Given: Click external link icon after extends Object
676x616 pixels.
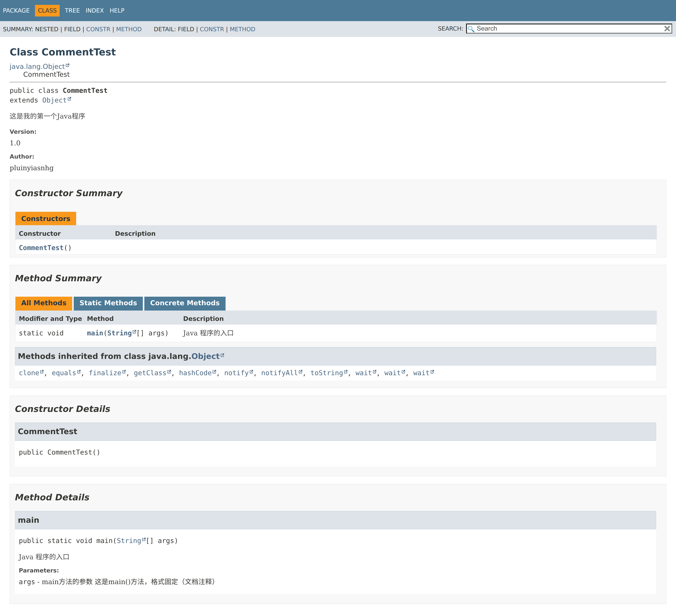Looking at the screenshot, I should [x=69, y=99].
